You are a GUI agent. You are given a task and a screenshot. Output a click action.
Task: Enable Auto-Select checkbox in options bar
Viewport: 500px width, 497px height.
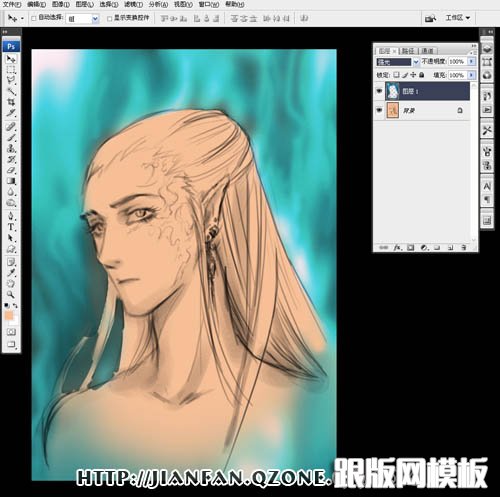point(34,18)
